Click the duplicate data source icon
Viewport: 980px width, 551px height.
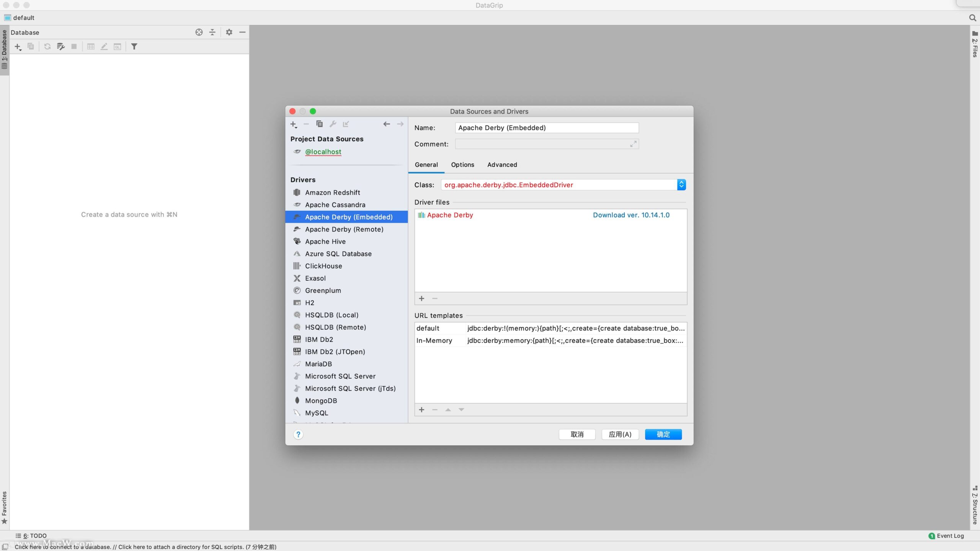click(319, 124)
